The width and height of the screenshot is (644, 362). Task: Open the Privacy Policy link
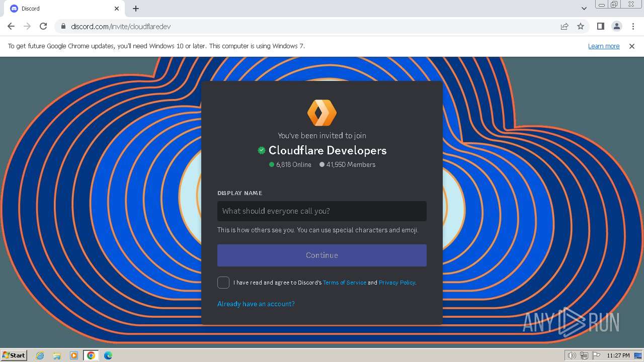click(x=397, y=283)
